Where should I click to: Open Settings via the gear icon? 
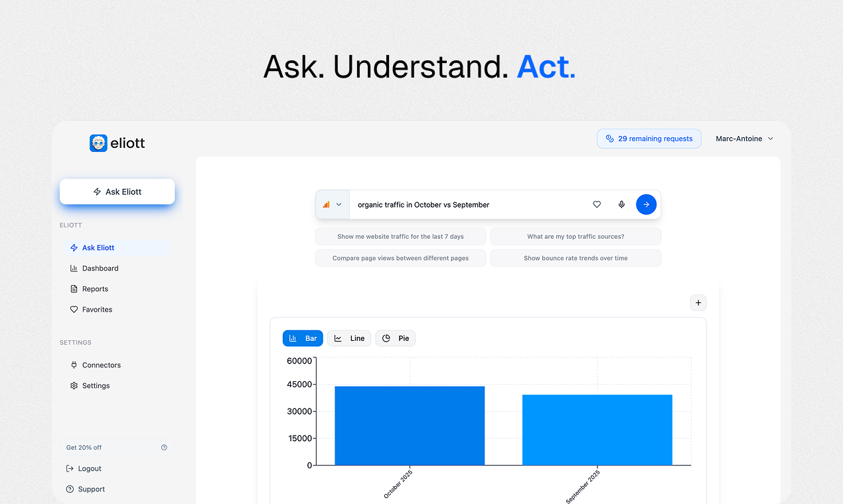point(73,385)
